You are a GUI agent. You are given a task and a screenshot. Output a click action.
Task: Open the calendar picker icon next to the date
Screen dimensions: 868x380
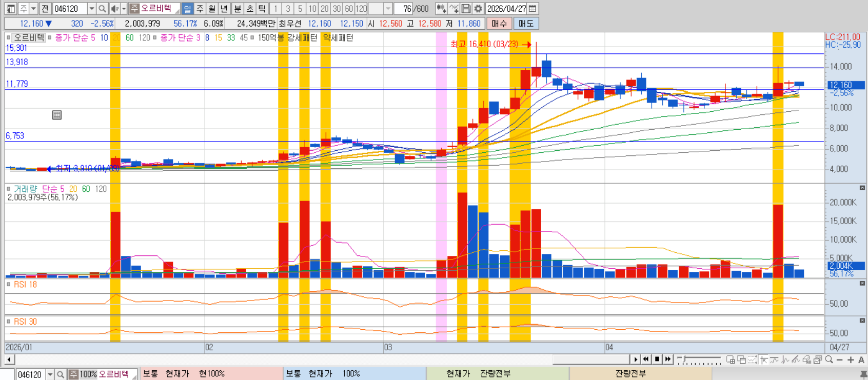[x=532, y=9]
